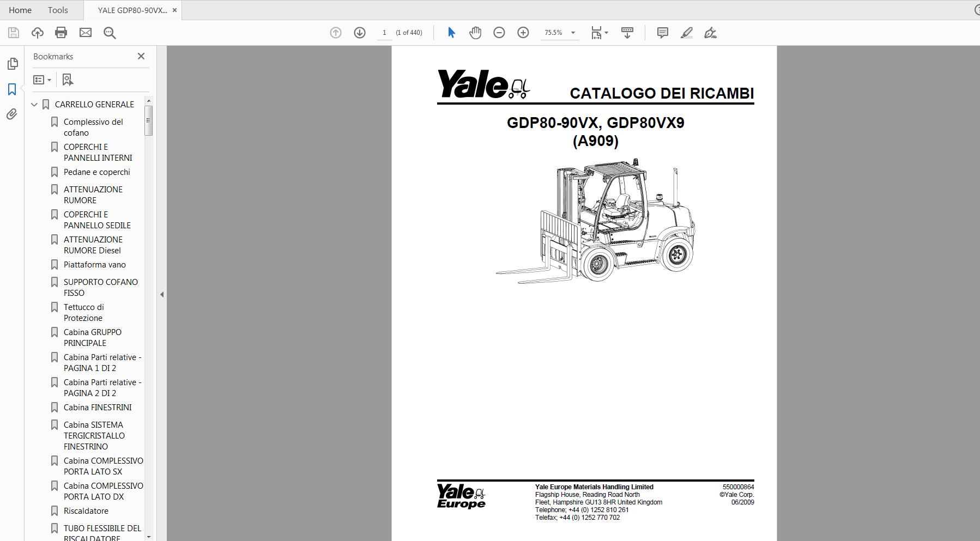Click the next page arrow
Screen dimensions: 980x541
pos(360,33)
